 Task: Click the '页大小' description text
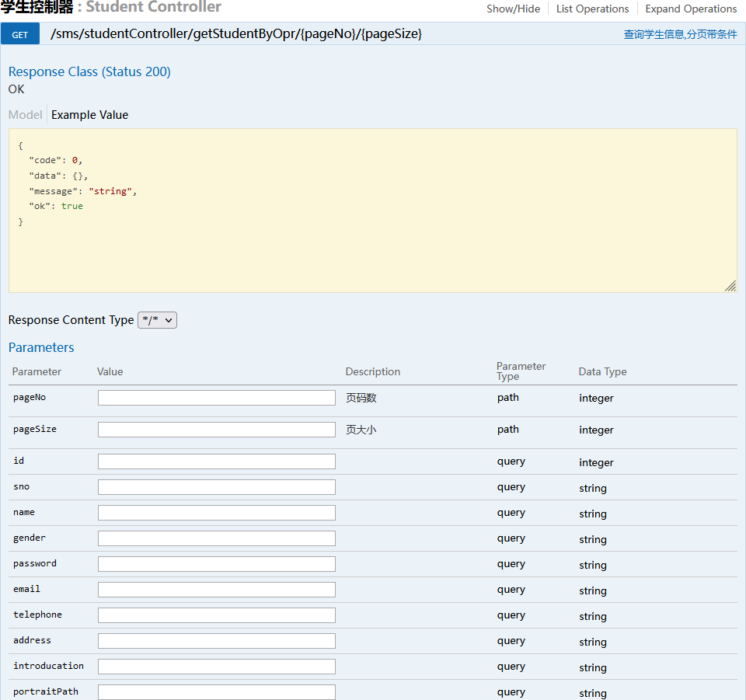pos(361,430)
